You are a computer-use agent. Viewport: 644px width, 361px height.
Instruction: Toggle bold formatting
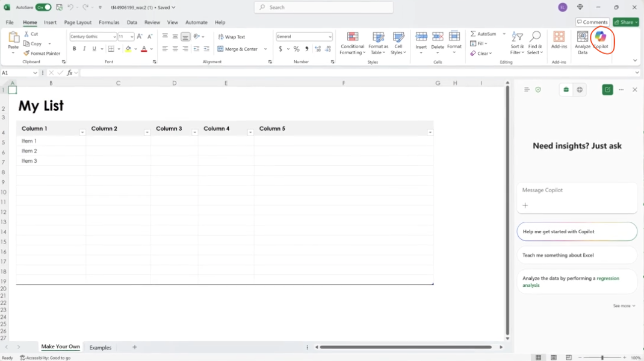pos(75,49)
